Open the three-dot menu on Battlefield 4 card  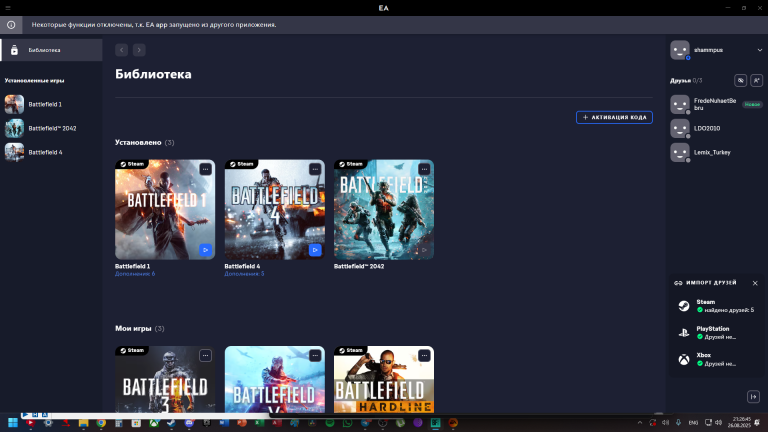[315, 169]
